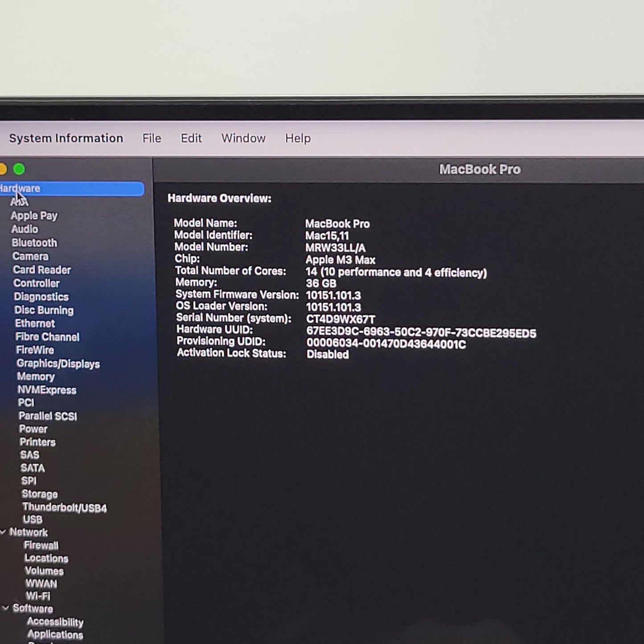Select Power in the sidebar
The width and height of the screenshot is (644, 644).
tap(33, 429)
